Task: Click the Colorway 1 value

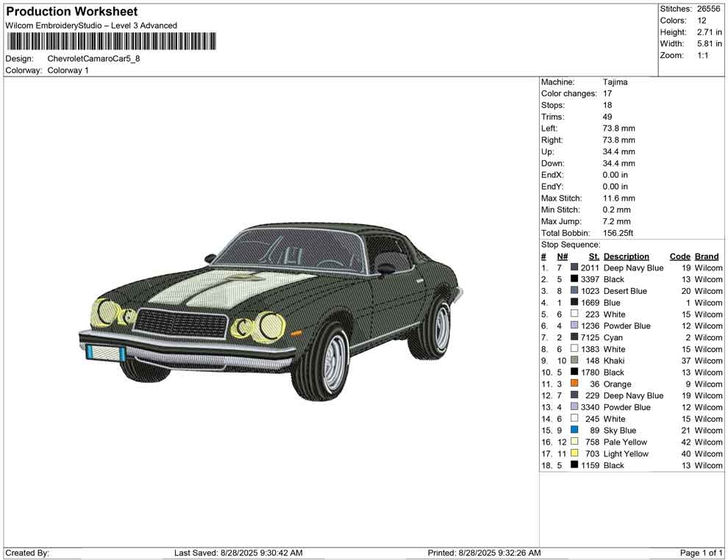Action: pos(68,71)
